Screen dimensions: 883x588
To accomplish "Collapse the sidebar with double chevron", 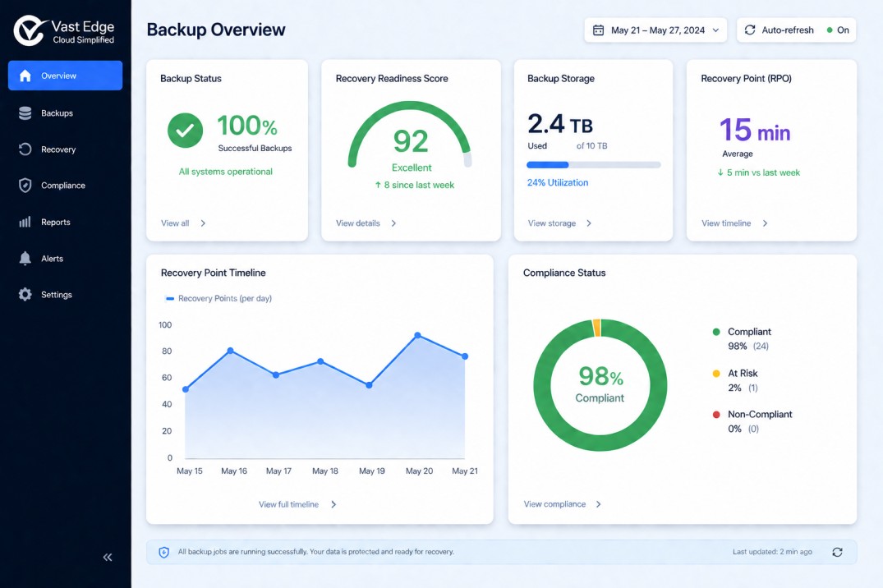I will tap(108, 557).
